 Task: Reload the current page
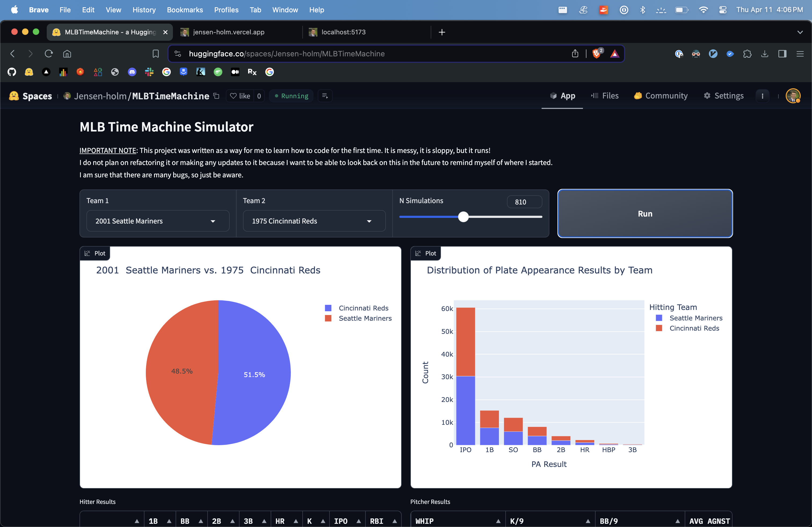49,53
